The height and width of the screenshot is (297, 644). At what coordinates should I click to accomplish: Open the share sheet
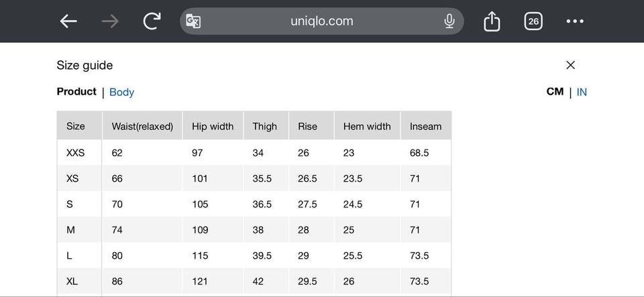[x=492, y=21]
